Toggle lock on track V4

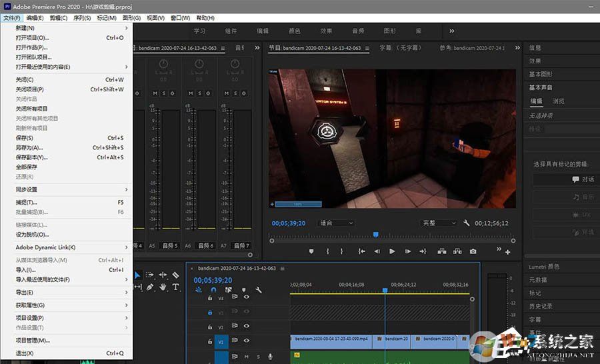point(210,298)
